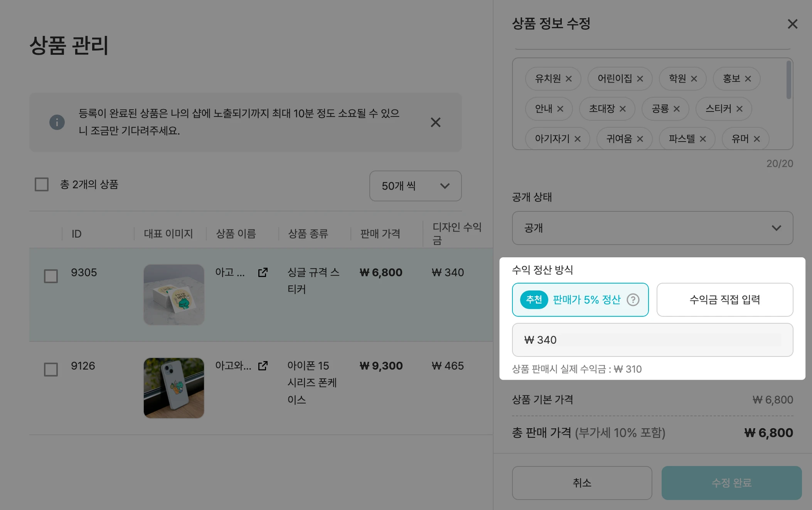Remove the 유치원 tag
The image size is (812, 510).
[569, 79]
